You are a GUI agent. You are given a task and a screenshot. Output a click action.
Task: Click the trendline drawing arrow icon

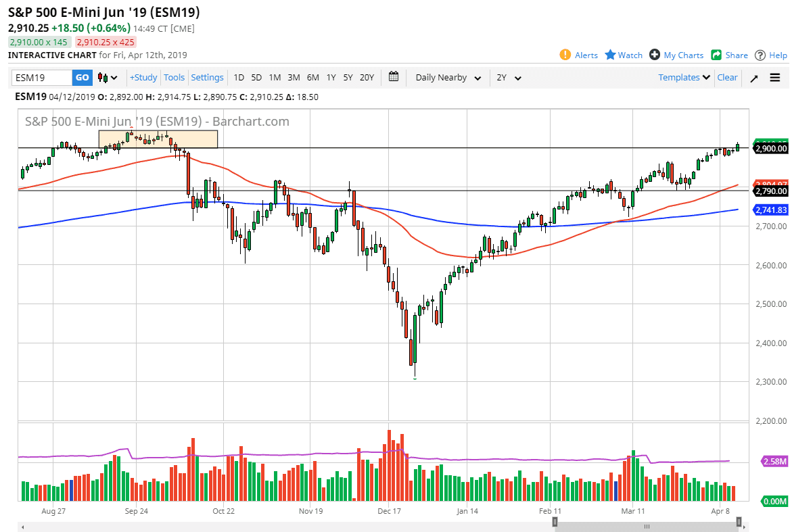point(753,77)
